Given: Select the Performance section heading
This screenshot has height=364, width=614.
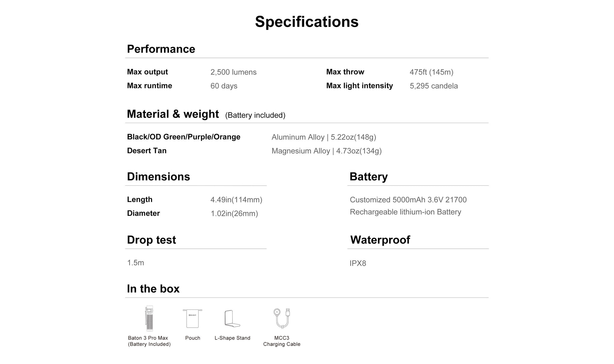Looking at the screenshot, I should pyautogui.click(x=161, y=49).
